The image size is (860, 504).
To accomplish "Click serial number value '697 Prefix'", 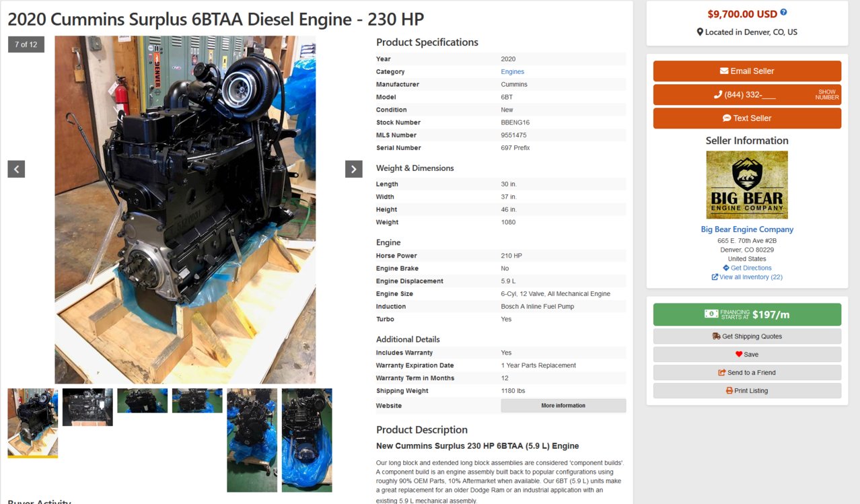I will (515, 148).
